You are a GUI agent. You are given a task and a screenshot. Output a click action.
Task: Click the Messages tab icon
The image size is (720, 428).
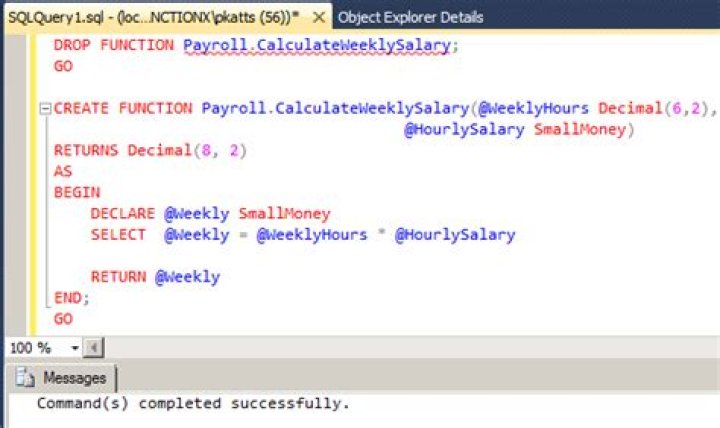click(24, 377)
